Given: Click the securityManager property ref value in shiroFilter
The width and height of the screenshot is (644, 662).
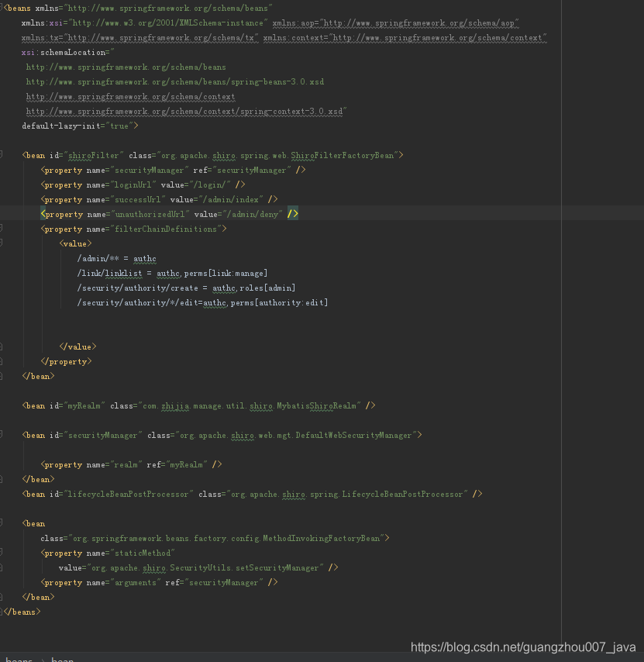Looking at the screenshot, I should click(252, 170).
